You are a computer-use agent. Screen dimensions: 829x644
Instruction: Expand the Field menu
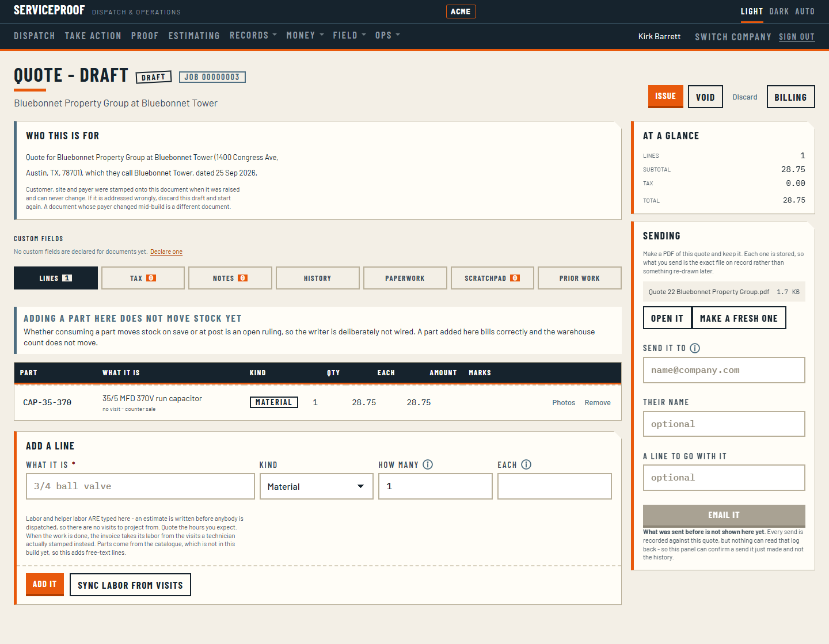[x=349, y=36]
